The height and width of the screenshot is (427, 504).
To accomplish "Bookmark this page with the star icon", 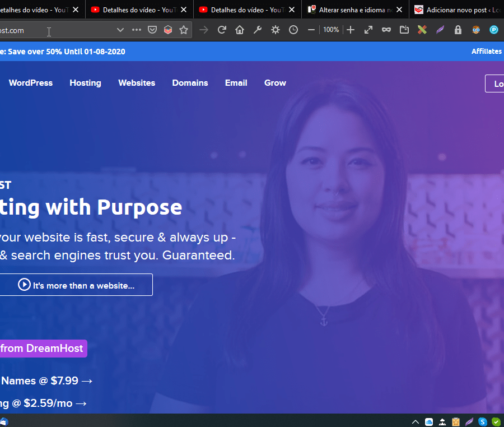I will [184, 30].
